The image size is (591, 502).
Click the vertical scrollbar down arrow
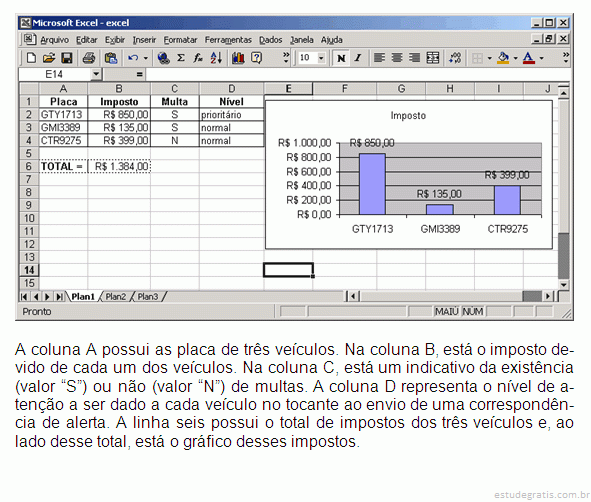pos(563,285)
